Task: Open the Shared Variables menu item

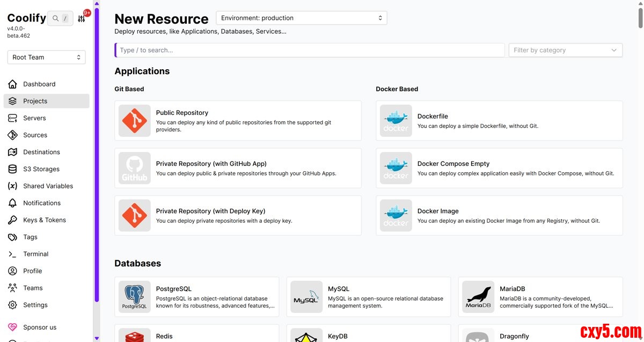Action: (x=48, y=186)
